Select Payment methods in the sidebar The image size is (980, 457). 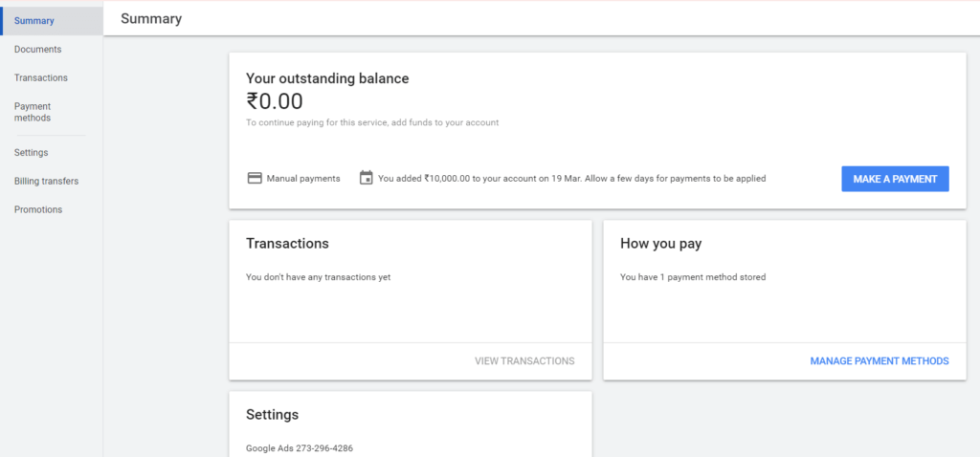tap(33, 112)
